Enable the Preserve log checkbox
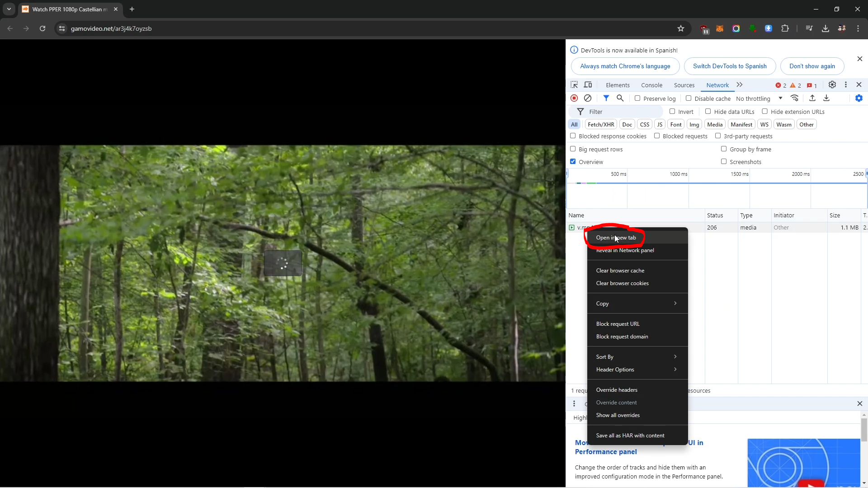 pyautogui.click(x=637, y=98)
